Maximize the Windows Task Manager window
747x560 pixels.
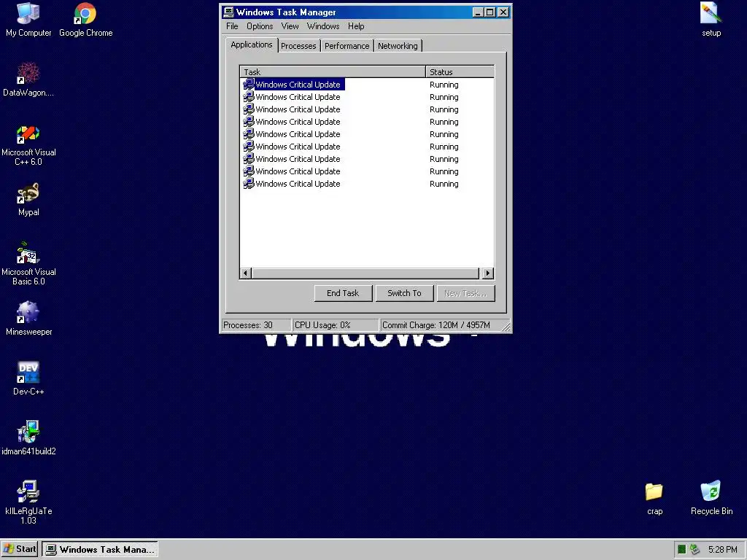point(489,12)
